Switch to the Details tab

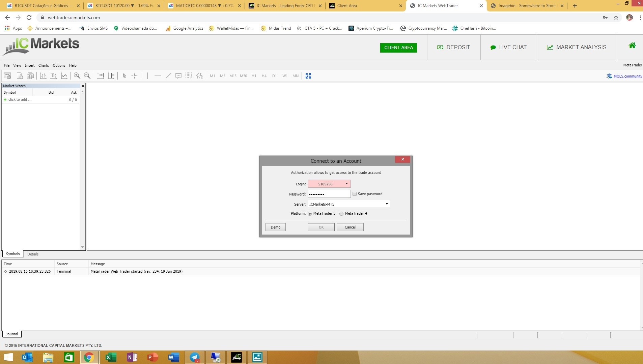[x=33, y=254]
